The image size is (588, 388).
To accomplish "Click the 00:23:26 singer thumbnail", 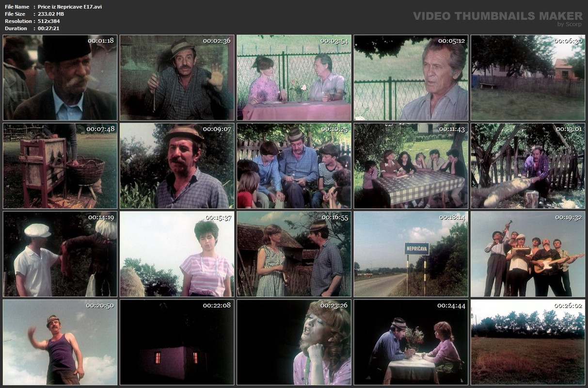I will (294, 342).
